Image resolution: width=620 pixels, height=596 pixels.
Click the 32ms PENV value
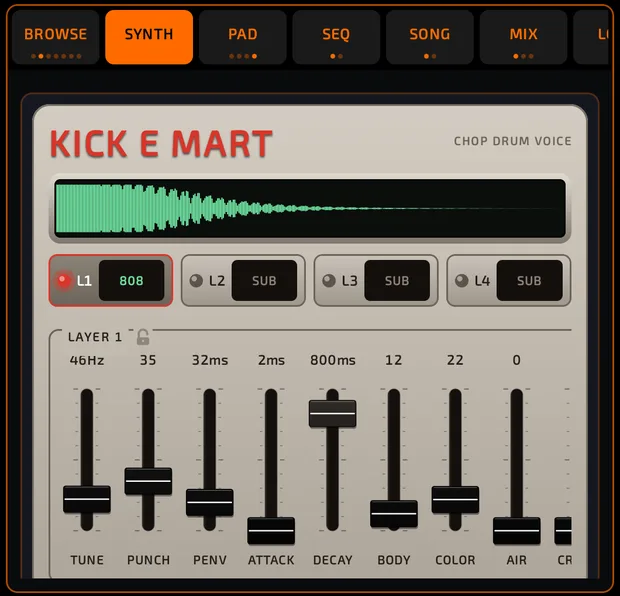coord(210,360)
